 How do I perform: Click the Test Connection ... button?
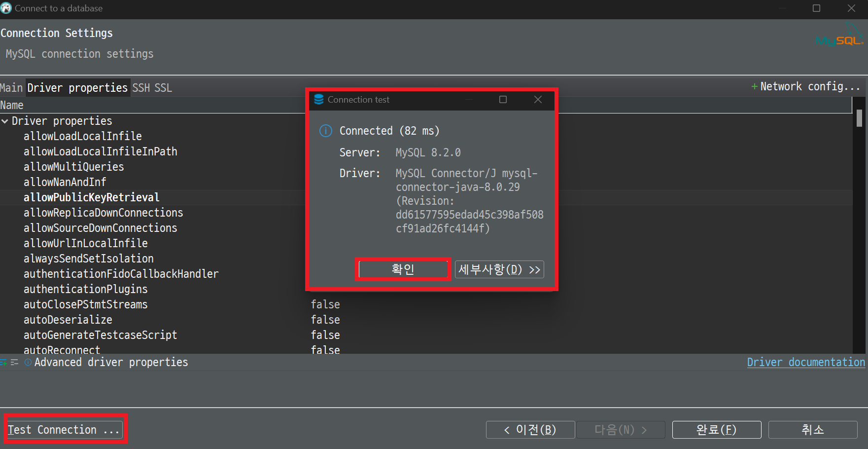click(65, 430)
